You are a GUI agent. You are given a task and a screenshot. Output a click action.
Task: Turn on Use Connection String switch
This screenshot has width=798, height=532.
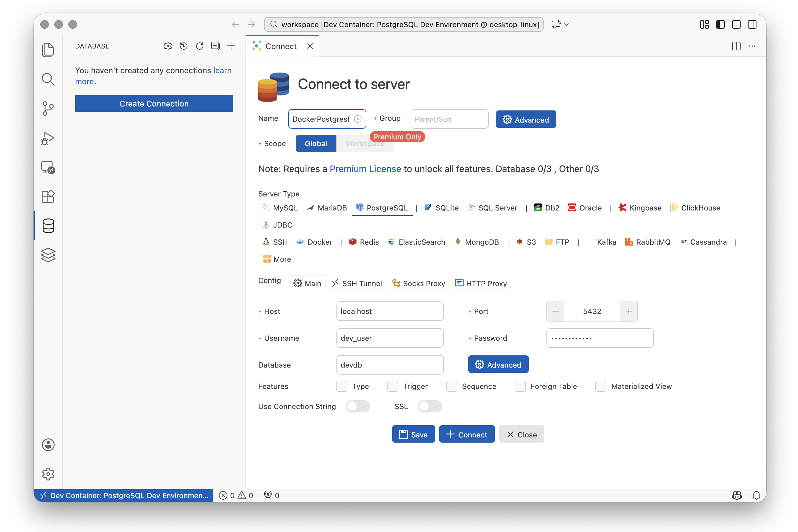(x=357, y=406)
